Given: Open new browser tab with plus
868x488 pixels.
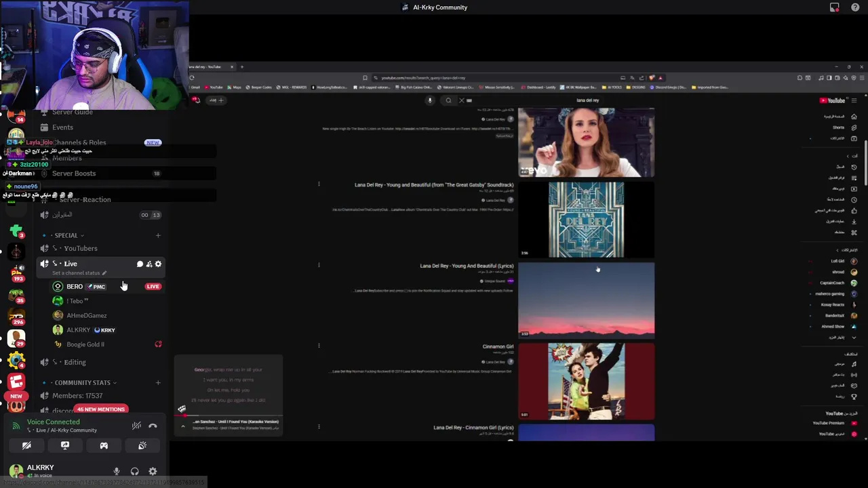Looking at the screenshot, I should (242, 66).
